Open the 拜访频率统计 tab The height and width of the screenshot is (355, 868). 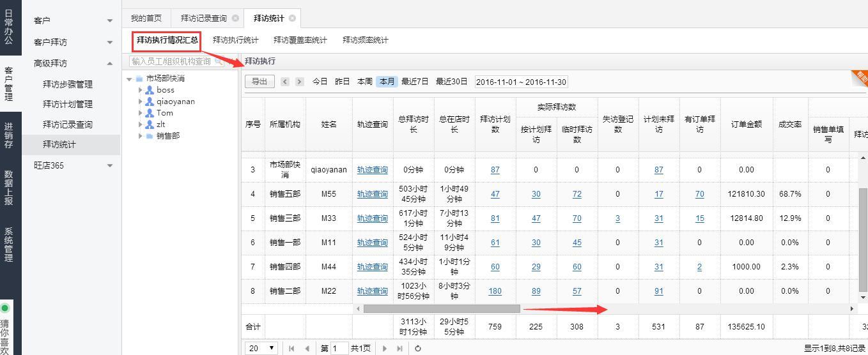(x=365, y=40)
